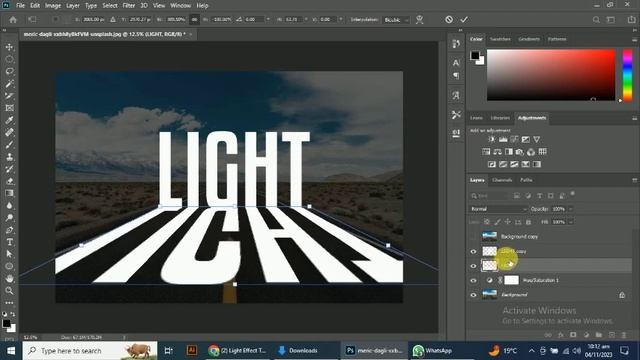Open the Image menu
Image resolution: width=640 pixels, height=360 pixels.
click(53, 6)
